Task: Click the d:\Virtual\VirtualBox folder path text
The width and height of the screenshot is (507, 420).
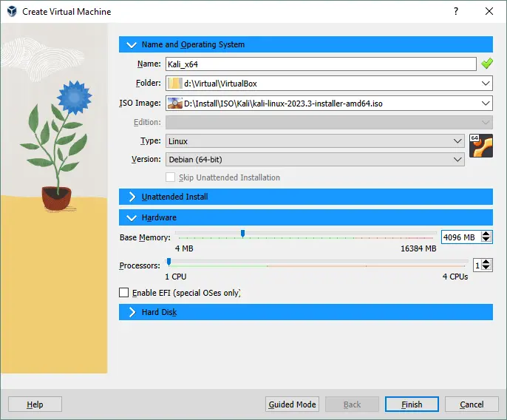Action: (x=220, y=84)
